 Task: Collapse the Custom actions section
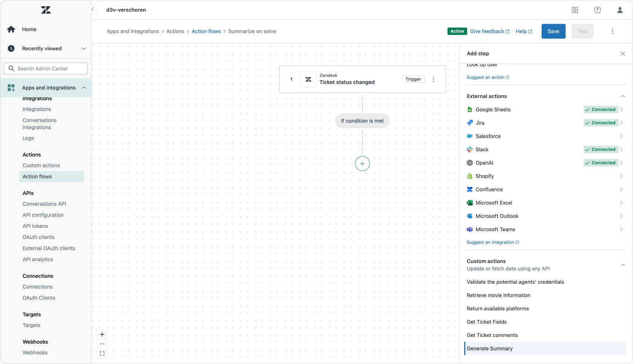coord(623,265)
